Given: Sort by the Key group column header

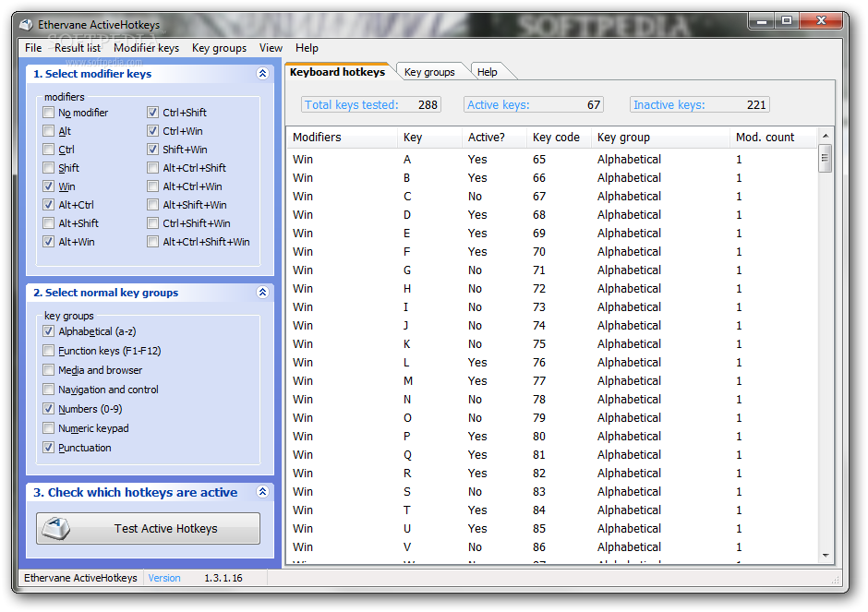Looking at the screenshot, I should point(661,138).
